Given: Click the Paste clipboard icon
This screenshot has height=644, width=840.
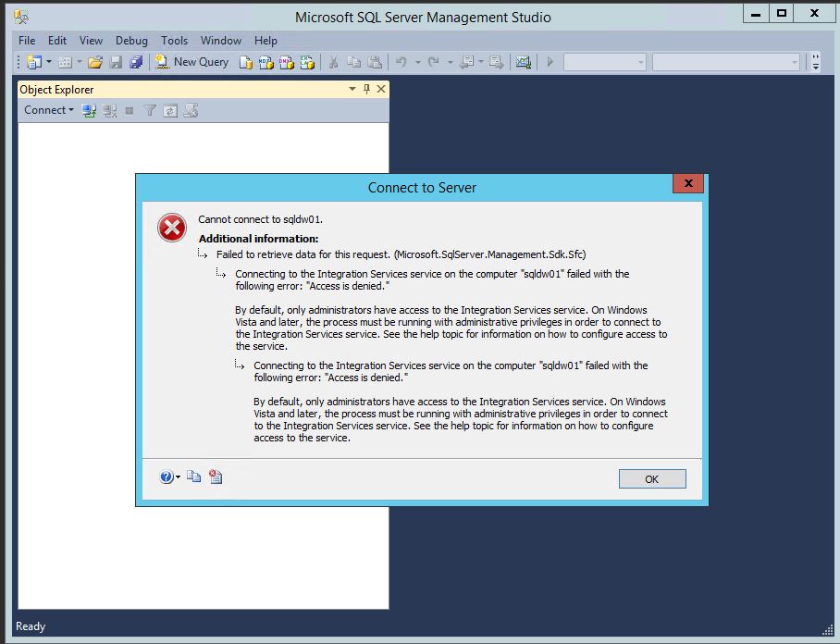Looking at the screenshot, I should tap(375, 62).
